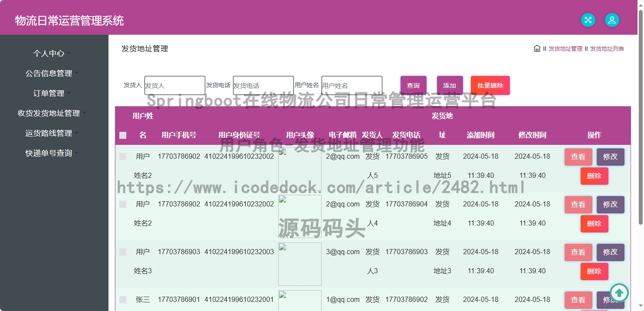View details of the 发货地址3 row
Viewport: 644px width, 311px height.
tap(578, 252)
